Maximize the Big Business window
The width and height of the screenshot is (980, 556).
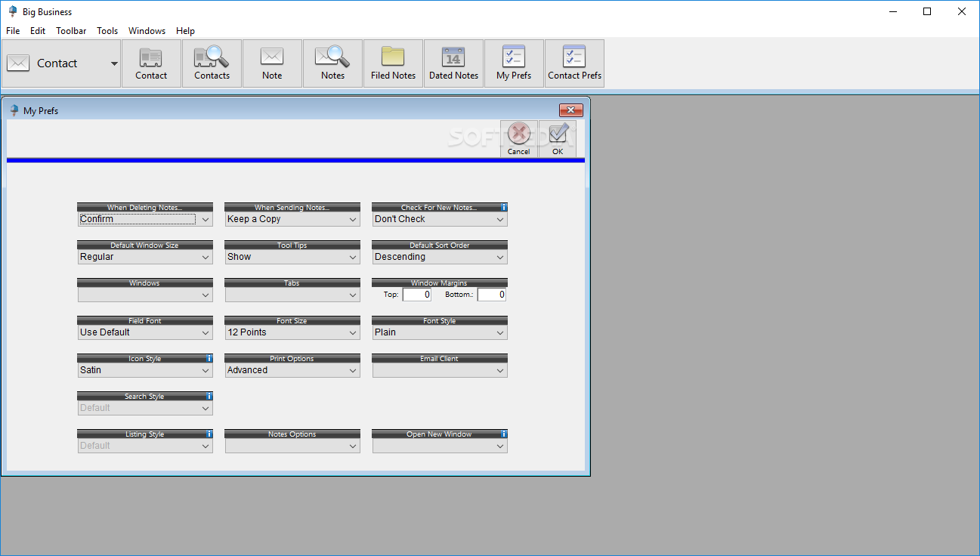pos(927,11)
